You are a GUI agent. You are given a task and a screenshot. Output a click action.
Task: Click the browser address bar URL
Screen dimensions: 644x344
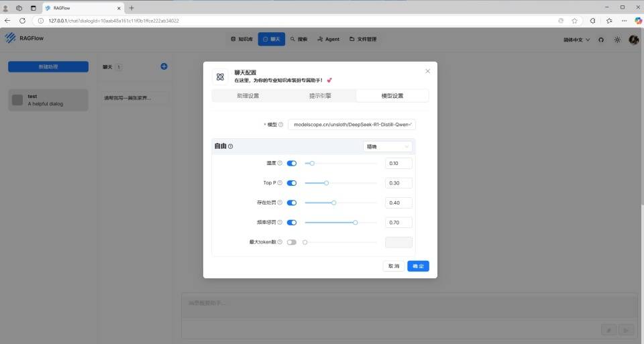pos(114,21)
